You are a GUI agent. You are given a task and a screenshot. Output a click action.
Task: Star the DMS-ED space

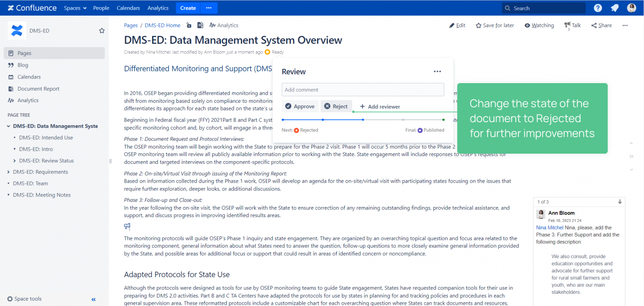(101, 31)
